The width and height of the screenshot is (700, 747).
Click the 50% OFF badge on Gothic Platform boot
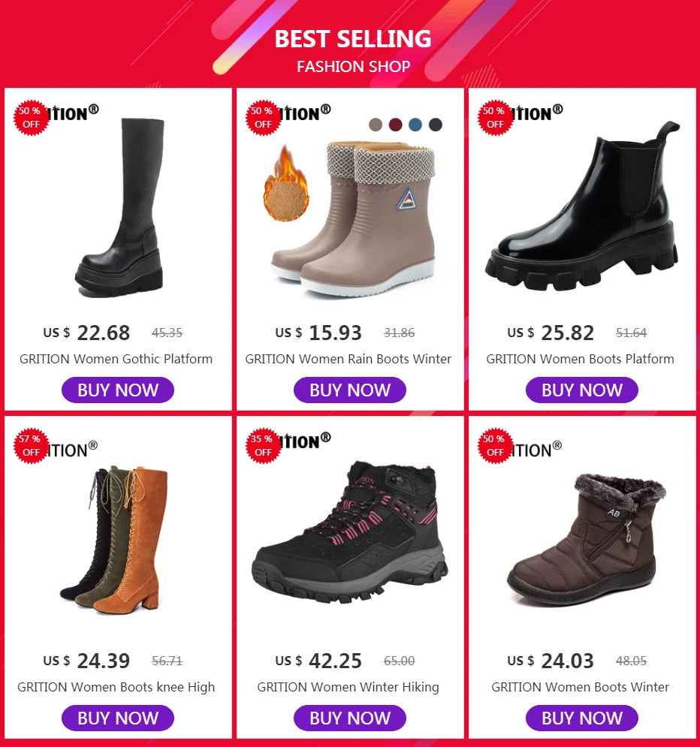[31, 118]
